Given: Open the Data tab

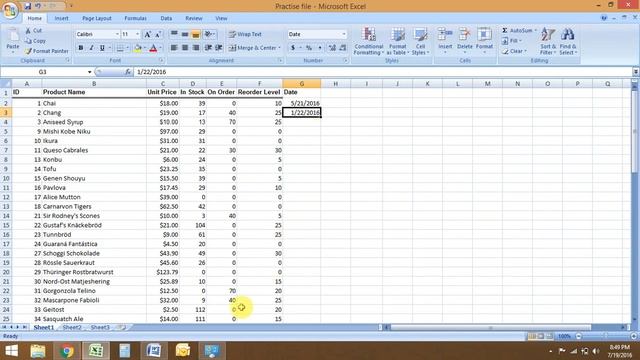Looking at the screenshot, I should click(166, 18).
